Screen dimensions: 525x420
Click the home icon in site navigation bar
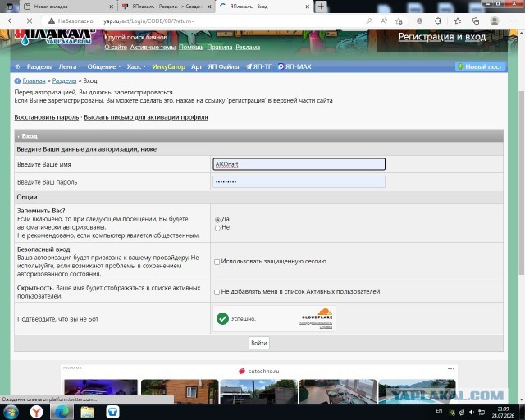point(18,66)
